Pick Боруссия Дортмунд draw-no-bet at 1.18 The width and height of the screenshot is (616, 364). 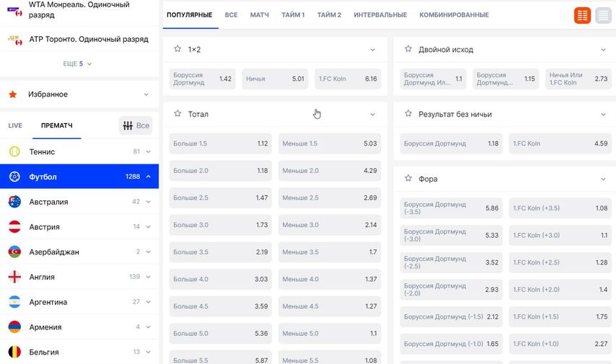pyautogui.click(x=451, y=143)
